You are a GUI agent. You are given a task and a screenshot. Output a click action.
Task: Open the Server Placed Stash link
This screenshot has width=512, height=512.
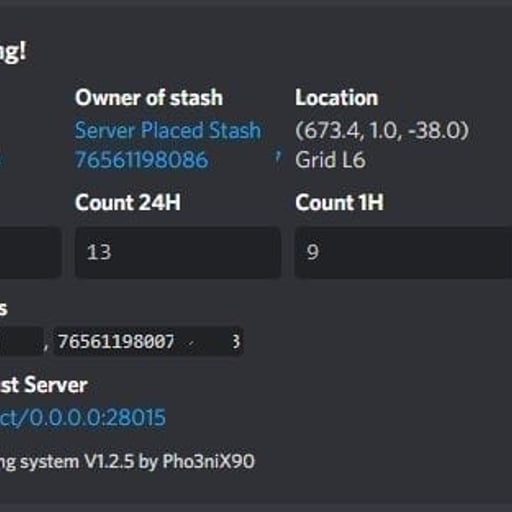(x=168, y=130)
